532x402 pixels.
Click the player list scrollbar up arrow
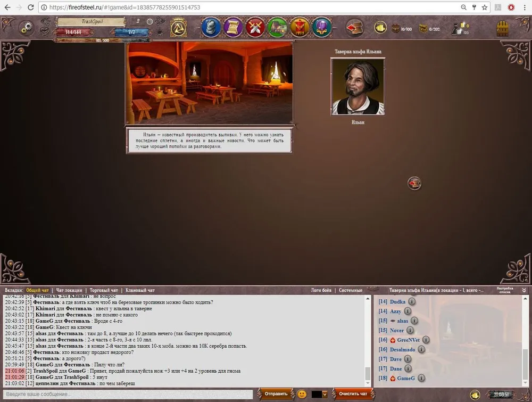[526, 299]
